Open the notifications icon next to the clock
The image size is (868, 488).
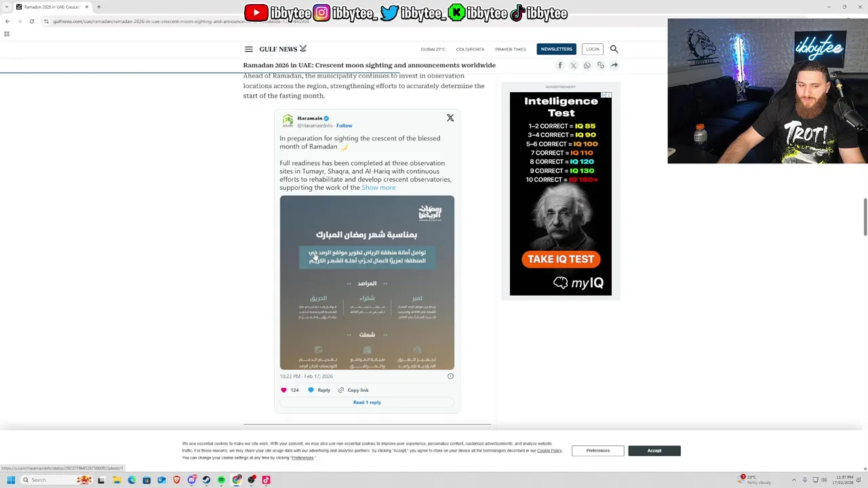point(859,480)
